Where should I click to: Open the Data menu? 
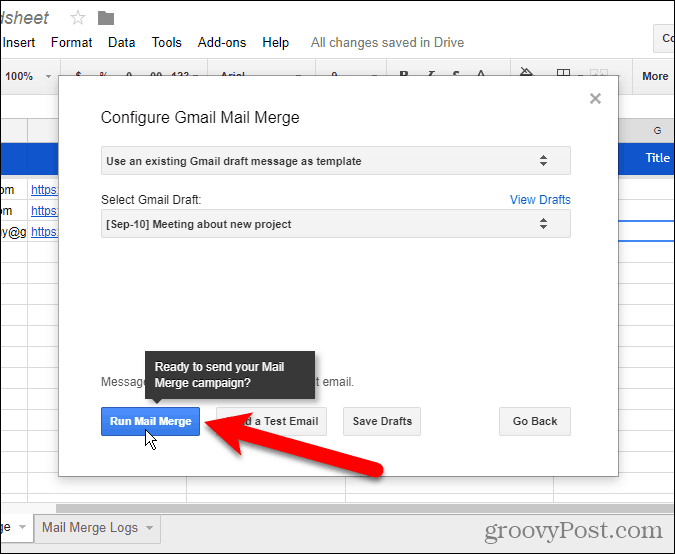(121, 43)
